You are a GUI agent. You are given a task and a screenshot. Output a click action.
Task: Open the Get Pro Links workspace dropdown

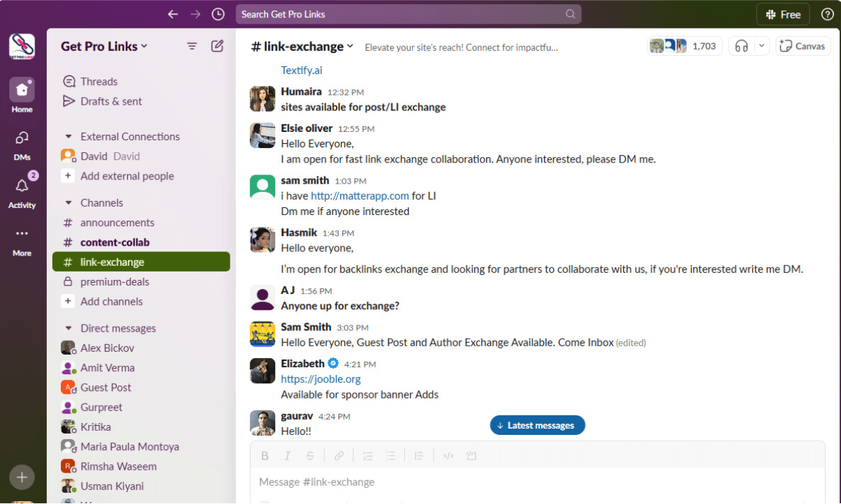pos(104,46)
